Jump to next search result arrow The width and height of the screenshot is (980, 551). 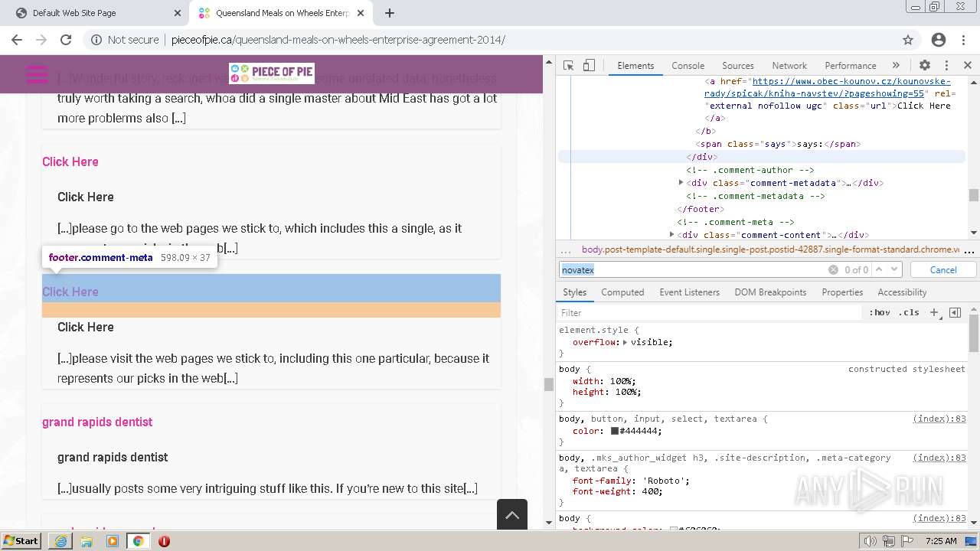(894, 269)
